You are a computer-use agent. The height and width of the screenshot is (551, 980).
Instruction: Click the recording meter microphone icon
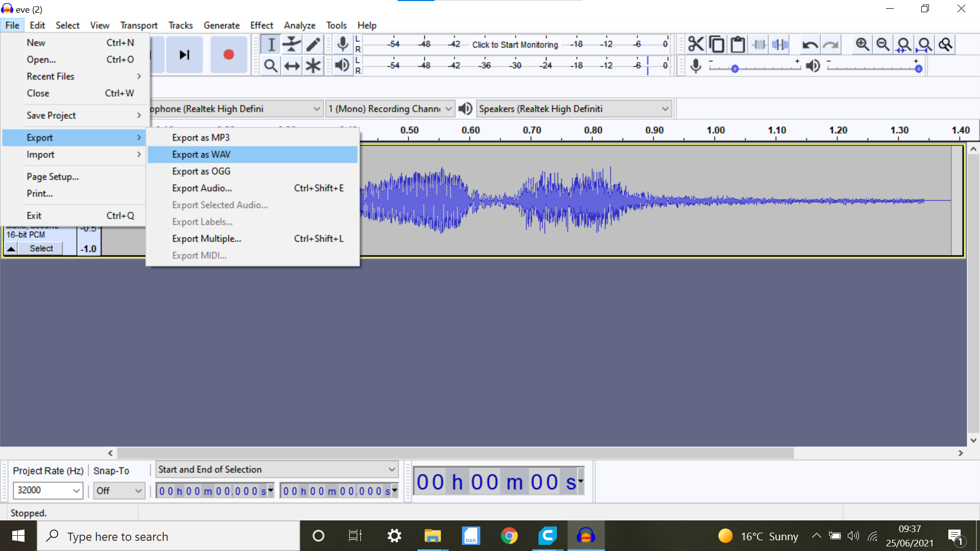point(343,44)
